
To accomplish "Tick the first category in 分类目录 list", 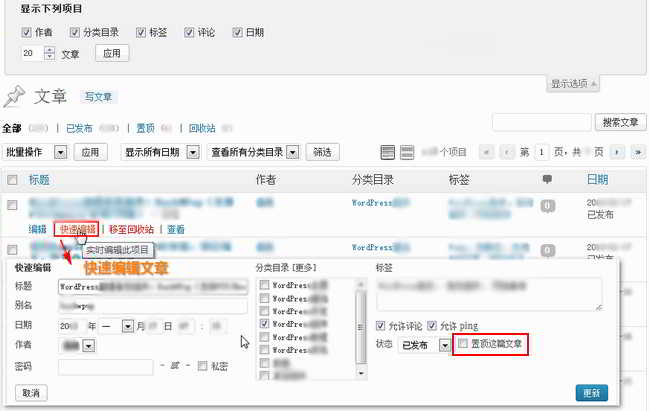I will [x=264, y=285].
